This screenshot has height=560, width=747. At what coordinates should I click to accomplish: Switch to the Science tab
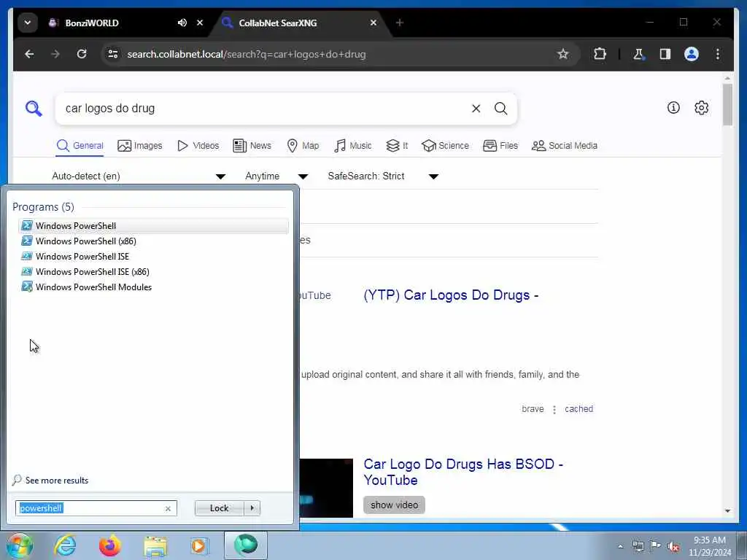446,146
